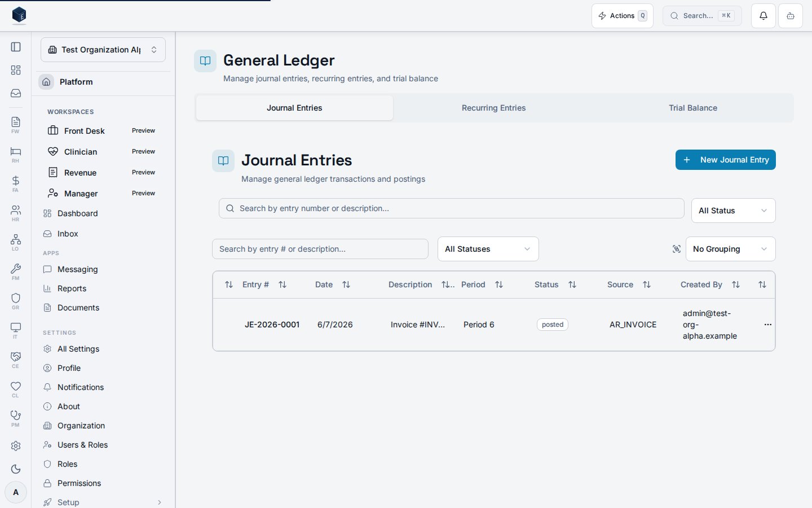
Task: Open the HR people module icon
Action: (x=16, y=213)
